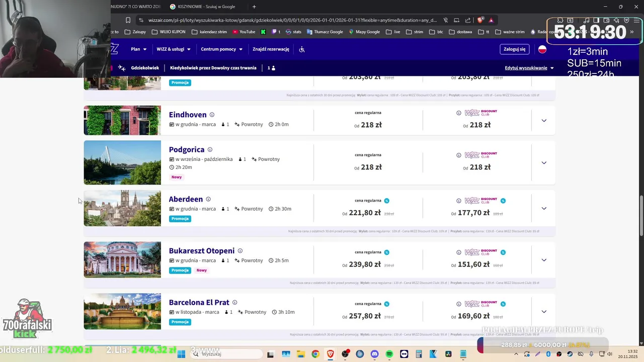Click the Podgorica bridge thumbnail image
The height and width of the screenshot is (362, 644).
click(x=122, y=162)
